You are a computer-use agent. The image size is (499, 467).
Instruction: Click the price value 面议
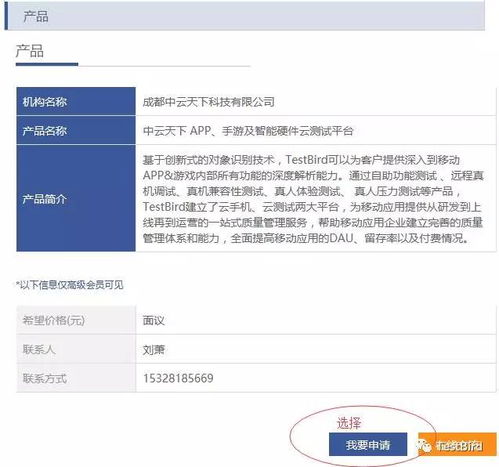click(154, 321)
